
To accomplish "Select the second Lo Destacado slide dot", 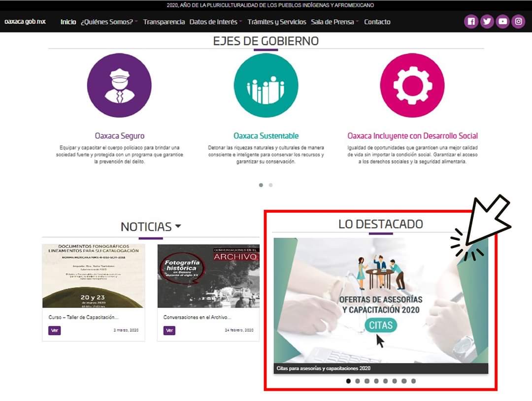I will pyautogui.click(x=358, y=381).
